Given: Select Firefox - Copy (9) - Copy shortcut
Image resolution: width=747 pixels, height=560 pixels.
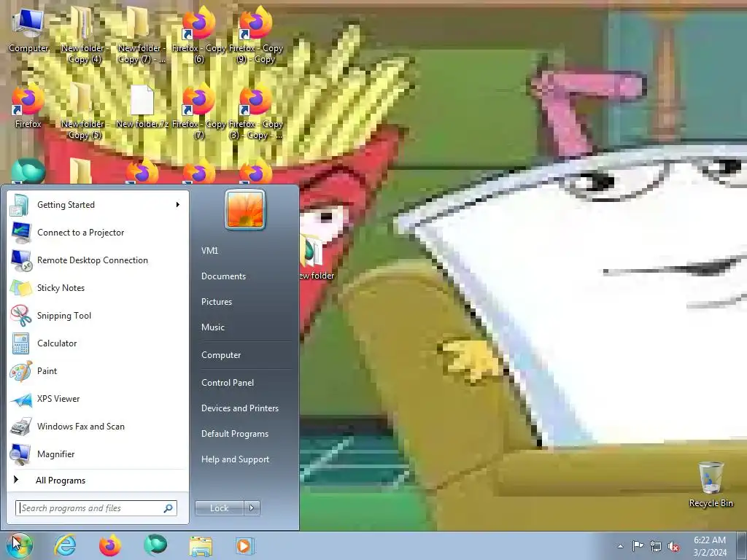Looking at the screenshot, I should pos(256,35).
